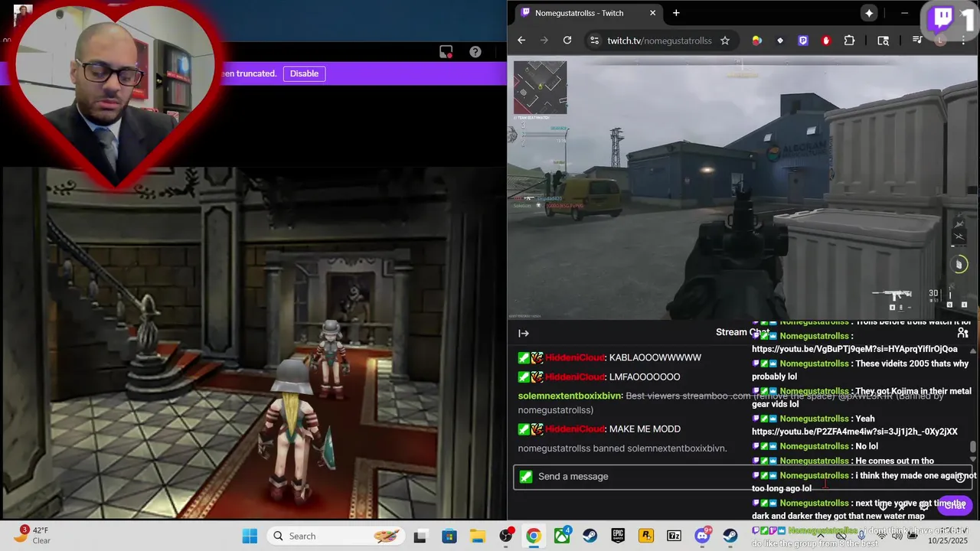Open the search tabs toolbar icon
The height and width of the screenshot is (551, 980).
point(884,41)
